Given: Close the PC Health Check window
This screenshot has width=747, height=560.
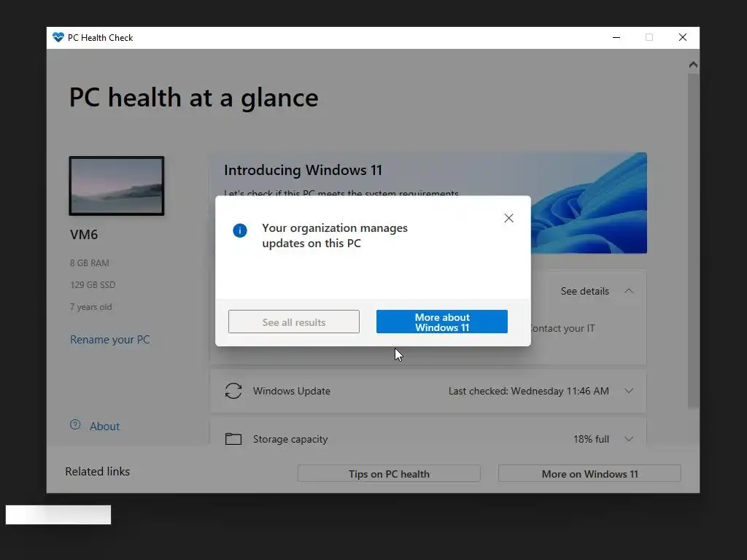Looking at the screenshot, I should [683, 37].
